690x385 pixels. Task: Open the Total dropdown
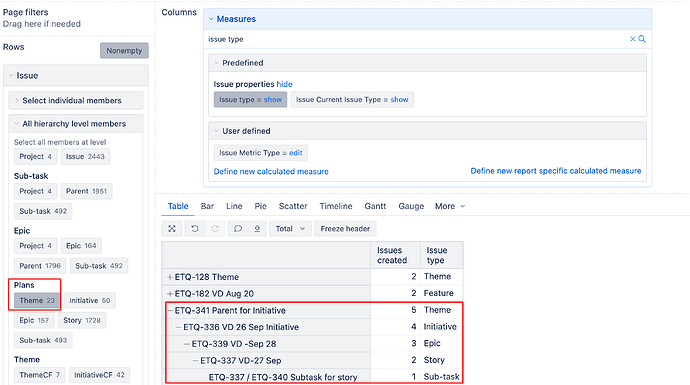tap(290, 229)
